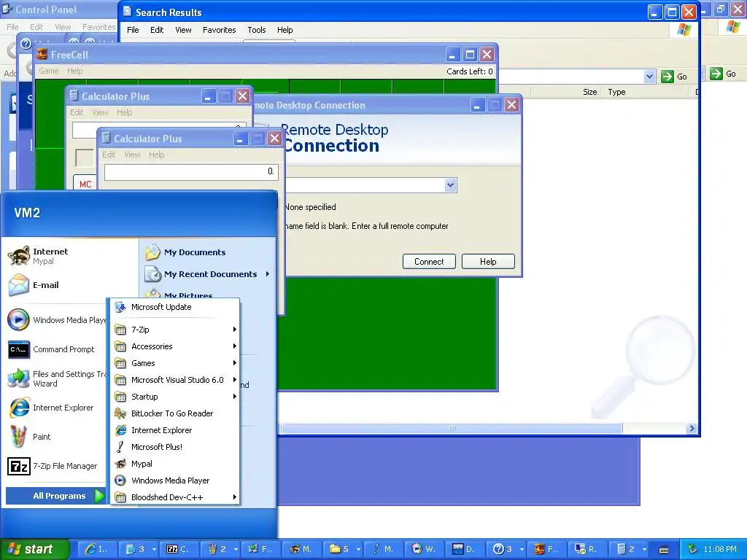Viewport: 747px width, 560px height.
Task: Expand the Accessories submenu
Action: tap(174, 346)
